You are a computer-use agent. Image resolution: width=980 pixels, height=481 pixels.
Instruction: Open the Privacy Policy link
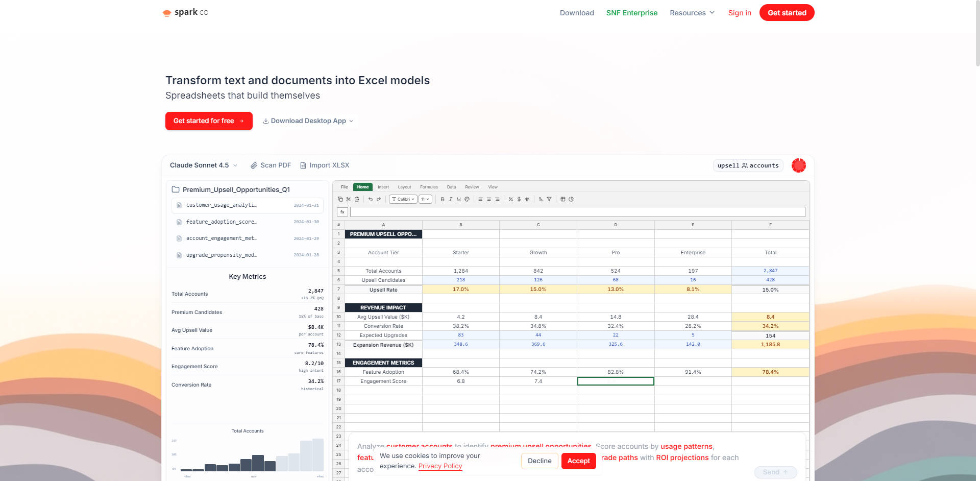pos(440,466)
